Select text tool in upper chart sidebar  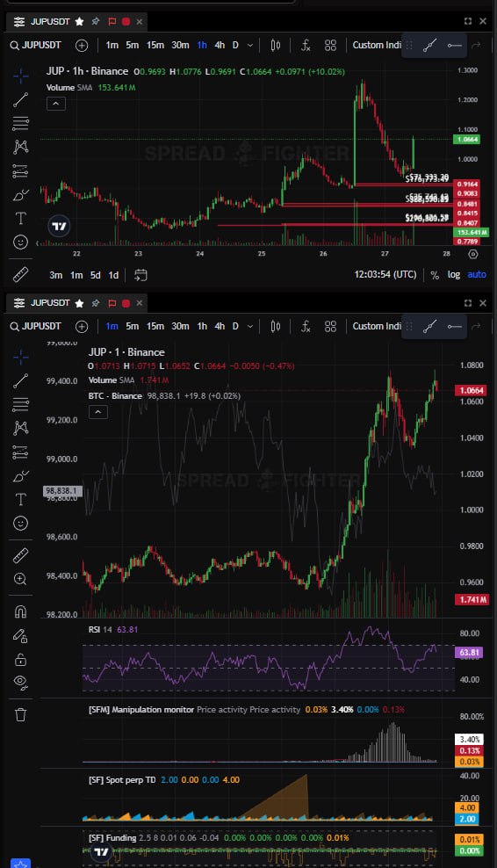[20, 218]
